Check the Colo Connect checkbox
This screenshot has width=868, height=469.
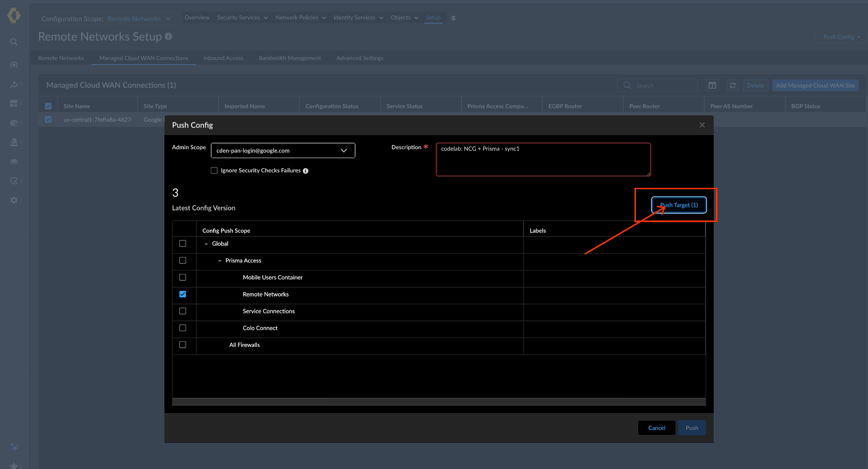[183, 328]
